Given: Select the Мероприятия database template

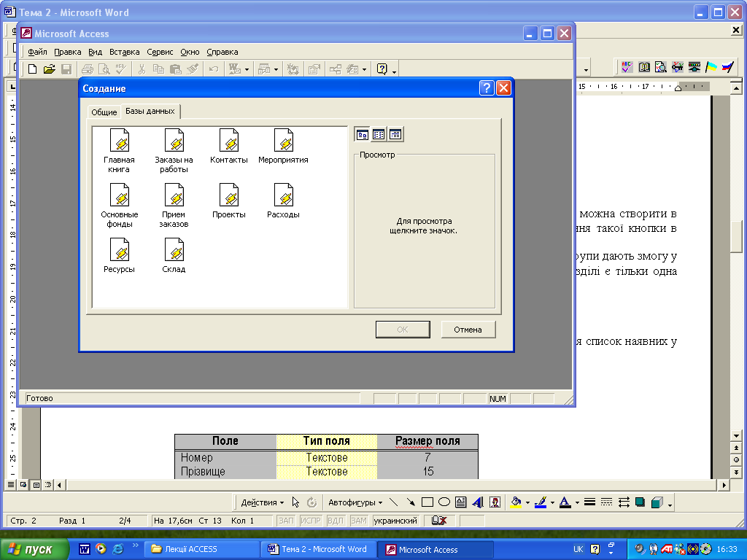Looking at the screenshot, I should (284, 147).
